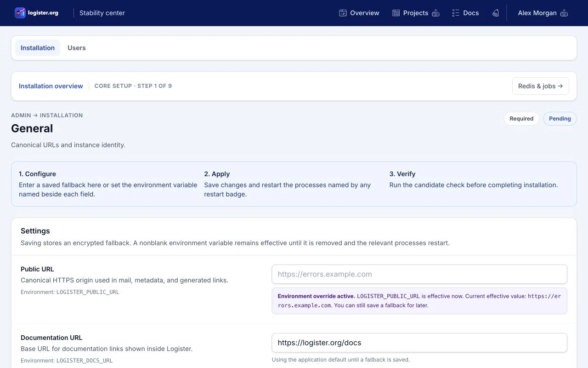Click the Required badge
Image resolution: width=588 pixels, height=368 pixels.
point(521,119)
